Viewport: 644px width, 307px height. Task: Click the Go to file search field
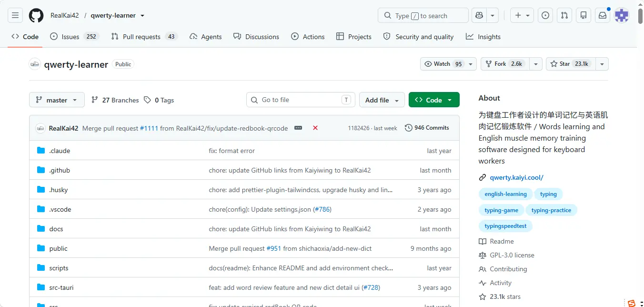(x=301, y=100)
